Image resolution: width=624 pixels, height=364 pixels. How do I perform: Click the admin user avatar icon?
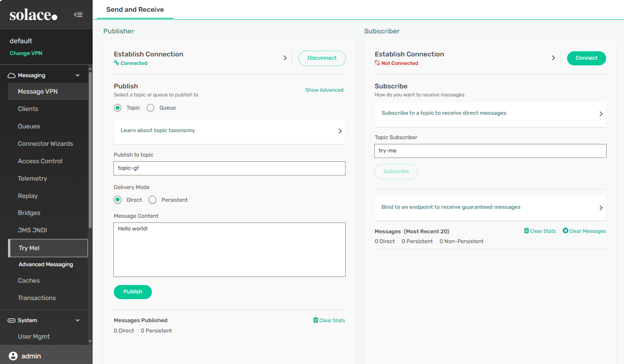(13, 356)
